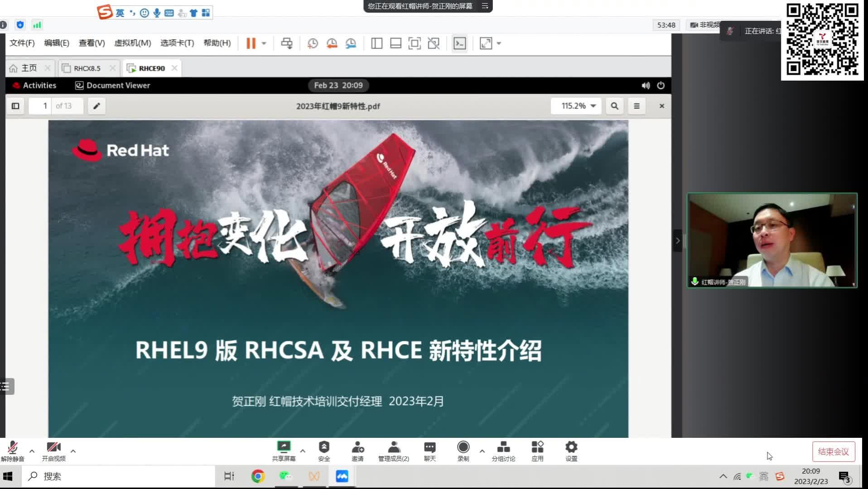The height and width of the screenshot is (489, 868).
Task: Select the RHCE90 tab
Action: (152, 68)
